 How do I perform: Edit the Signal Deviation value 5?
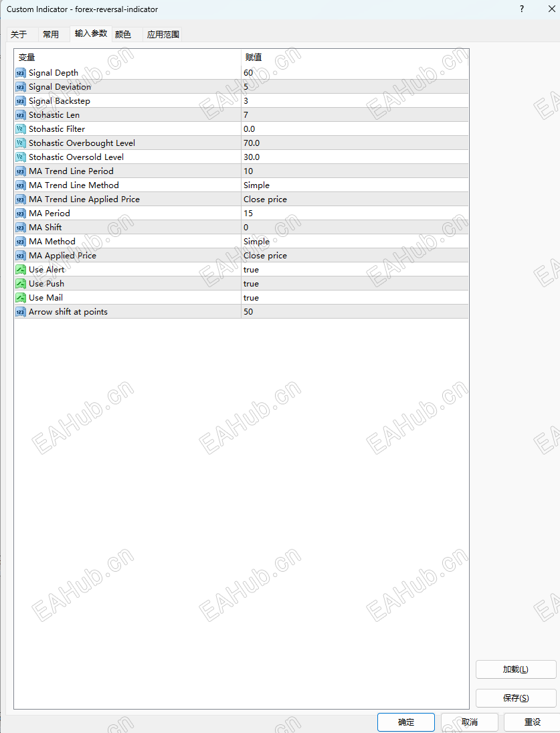pos(355,87)
